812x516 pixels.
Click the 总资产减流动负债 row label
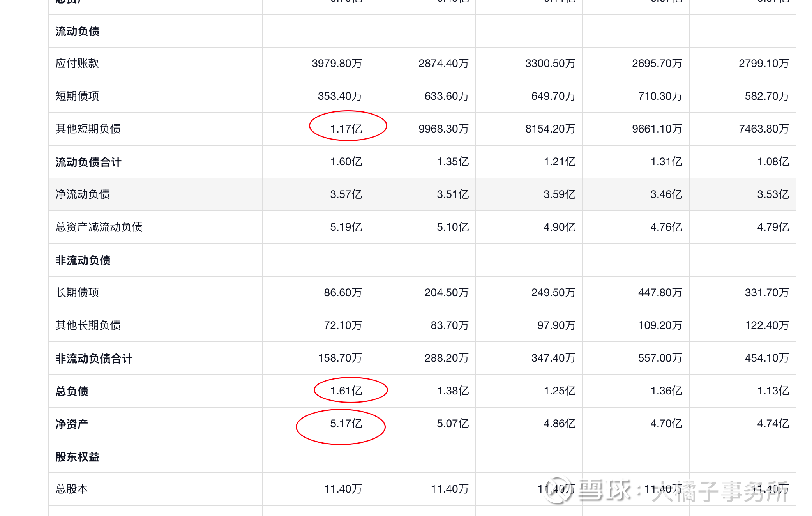pyautogui.click(x=99, y=227)
